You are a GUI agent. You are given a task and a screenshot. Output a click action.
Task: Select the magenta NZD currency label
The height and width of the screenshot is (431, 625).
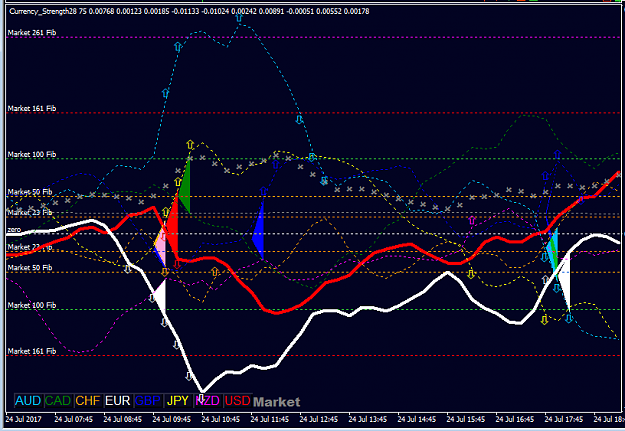208,400
